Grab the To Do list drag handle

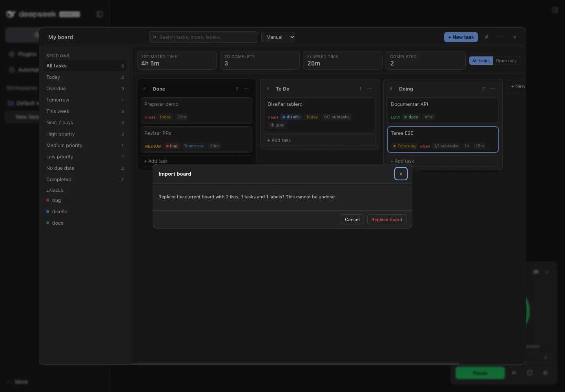tap(268, 89)
